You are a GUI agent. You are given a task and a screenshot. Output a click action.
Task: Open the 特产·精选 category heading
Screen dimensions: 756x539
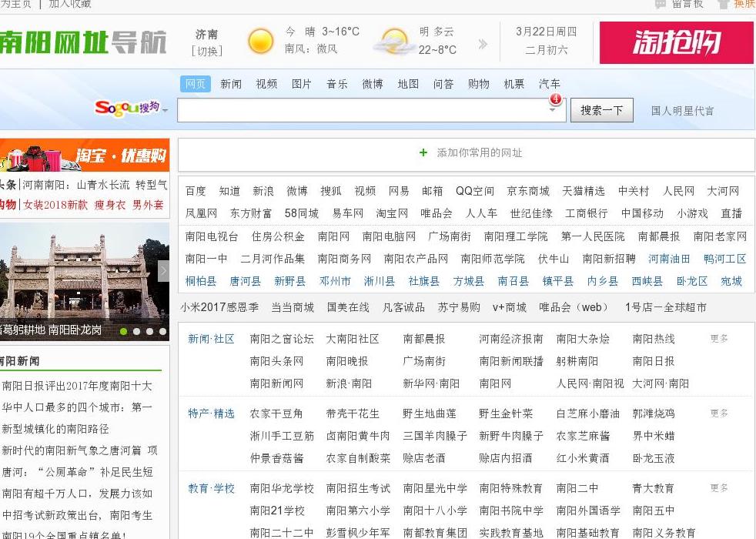[211, 413]
